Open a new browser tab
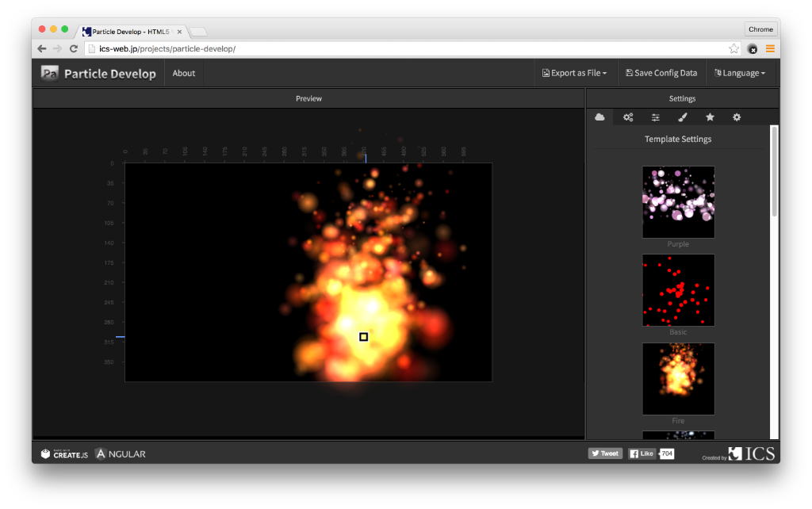 click(197, 32)
